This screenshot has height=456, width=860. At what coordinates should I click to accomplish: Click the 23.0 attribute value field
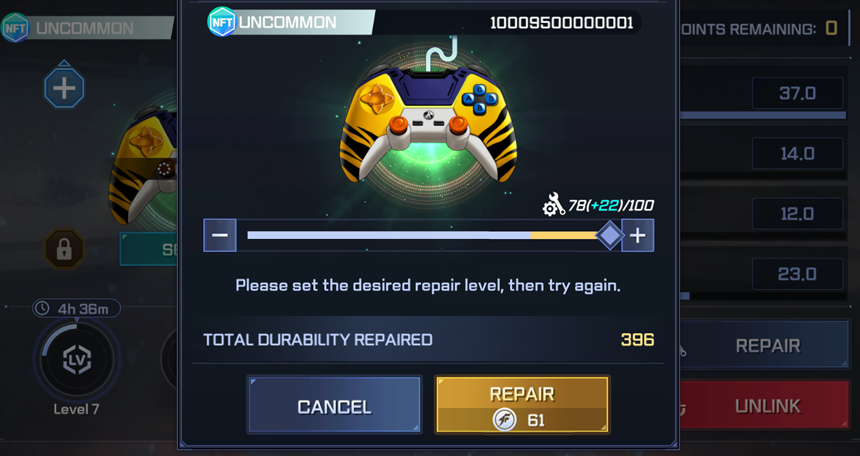click(797, 274)
